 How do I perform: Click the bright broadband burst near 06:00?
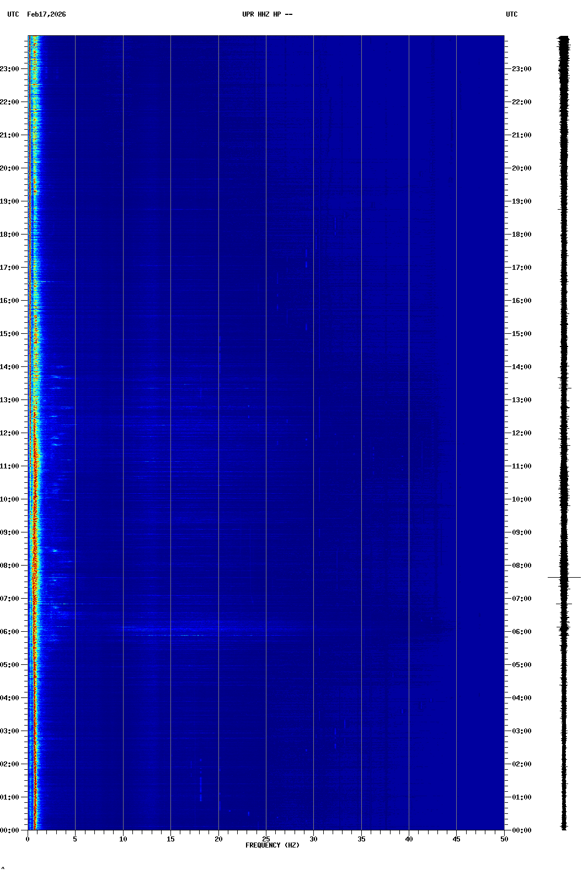click(165, 629)
